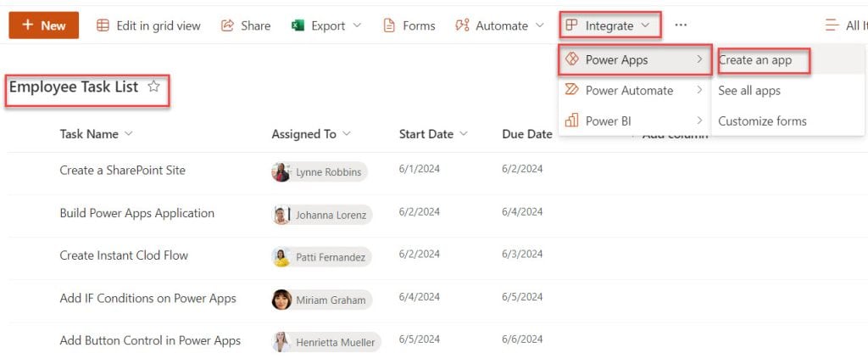Click the Power Automate arrow icon
The image size is (868, 359).
[x=572, y=90]
